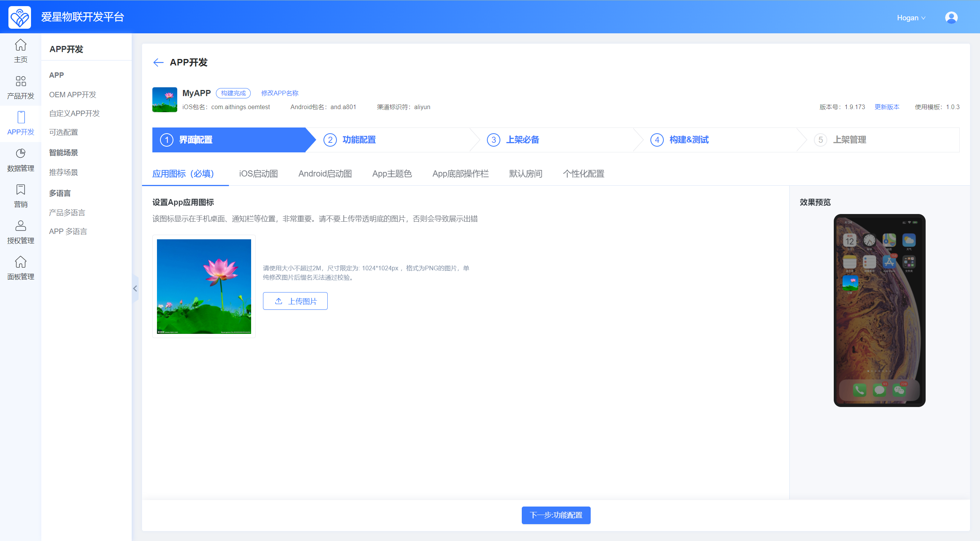
Task: Open 数据管理 pie chart icon
Action: coord(21,154)
